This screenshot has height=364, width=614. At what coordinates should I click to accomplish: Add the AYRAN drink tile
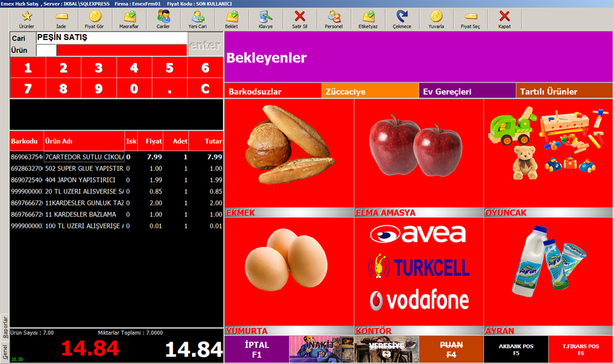pos(548,277)
